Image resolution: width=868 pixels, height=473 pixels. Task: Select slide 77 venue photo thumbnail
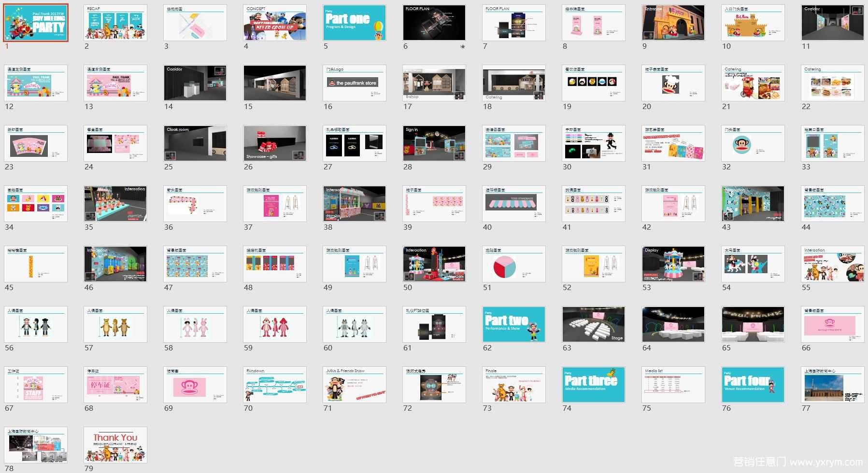pos(833,385)
